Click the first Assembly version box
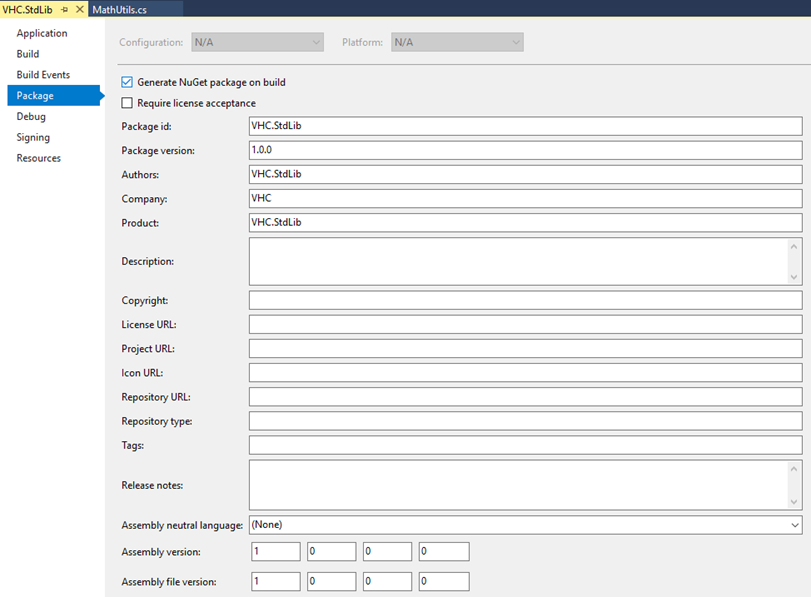Viewport: 811px width, 597px height. pyautogui.click(x=276, y=551)
